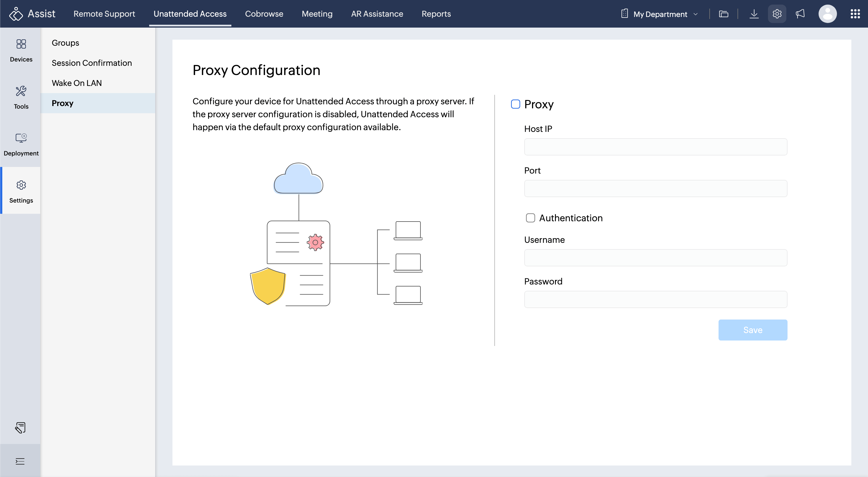The width and height of the screenshot is (868, 477).
Task: Select Session Confirmation settings item
Action: click(92, 63)
